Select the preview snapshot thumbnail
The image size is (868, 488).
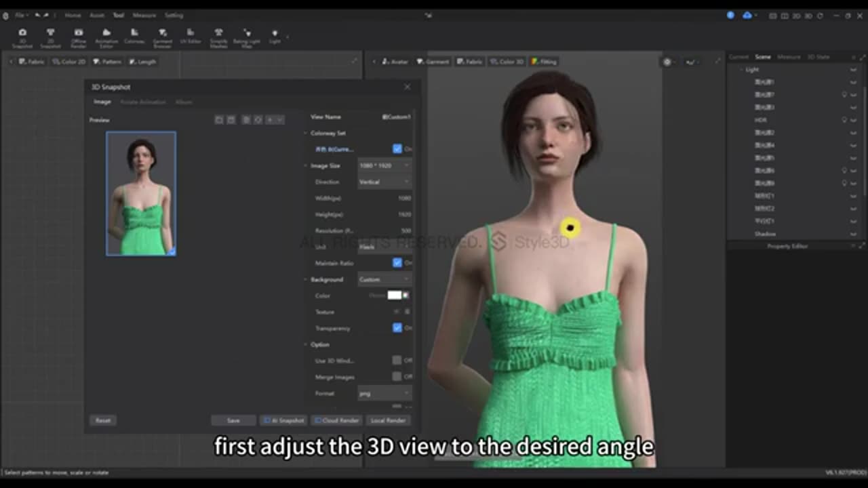coord(141,193)
